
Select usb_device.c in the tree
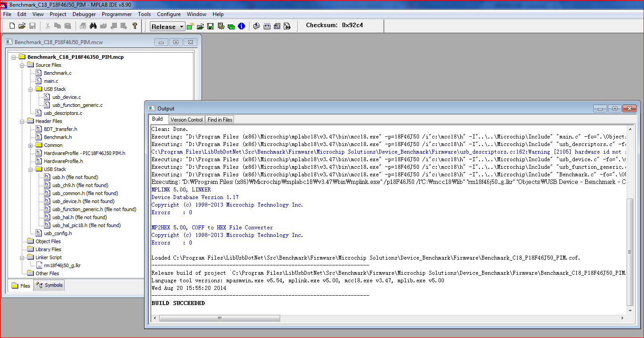pyautogui.click(x=66, y=97)
